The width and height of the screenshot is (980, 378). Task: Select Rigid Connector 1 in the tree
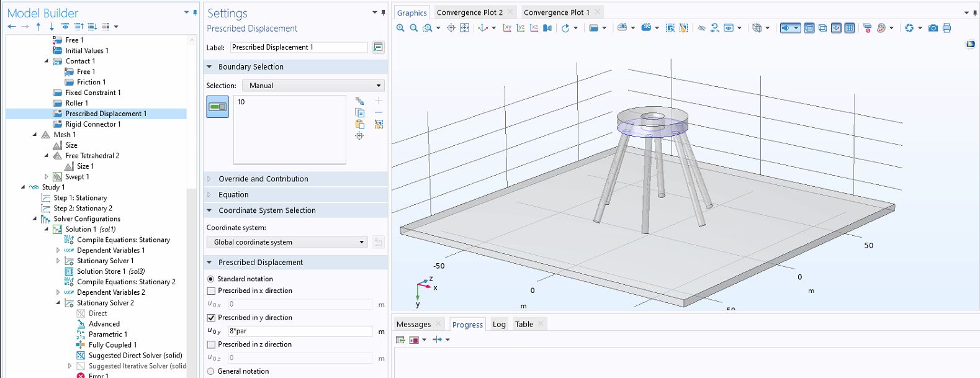pos(92,124)
